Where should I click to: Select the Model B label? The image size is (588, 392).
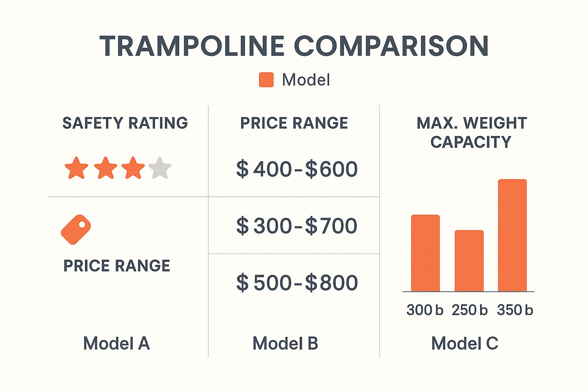point(285,343)
